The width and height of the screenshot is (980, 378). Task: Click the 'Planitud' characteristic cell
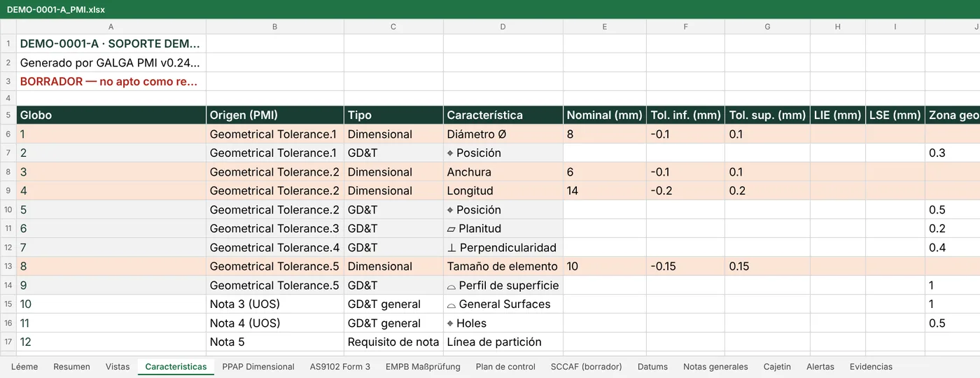pos(503,228)
